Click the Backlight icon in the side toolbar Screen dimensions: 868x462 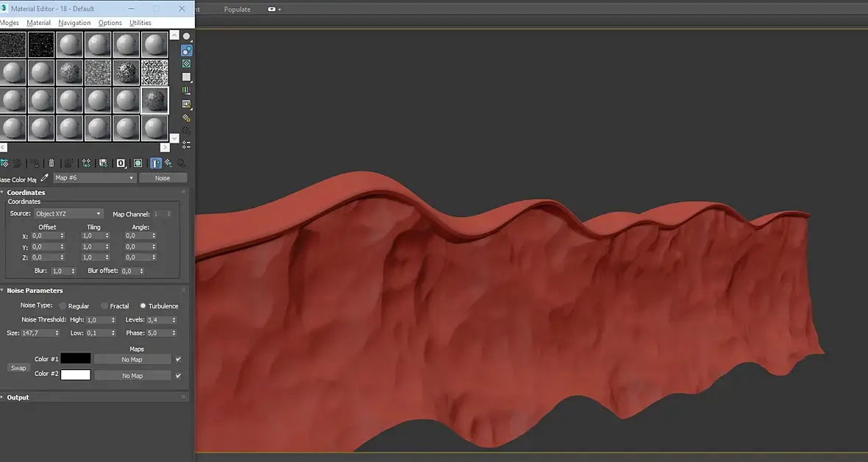pos(186,50)
